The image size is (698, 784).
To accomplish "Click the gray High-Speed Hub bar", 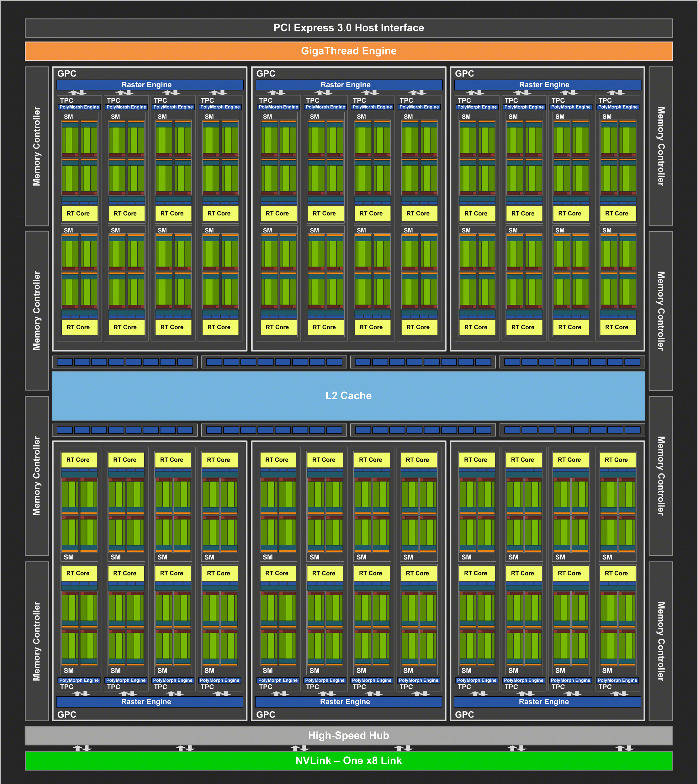I will tap(348, 735).
